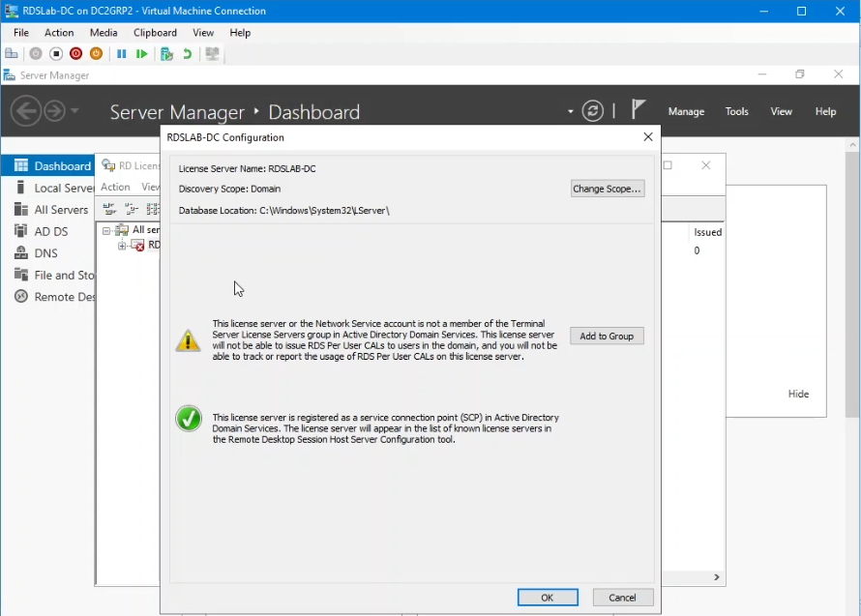Open the navigation history dropdown arrow
This screenshot has width=861, height=616.
(x=74, y=111)
